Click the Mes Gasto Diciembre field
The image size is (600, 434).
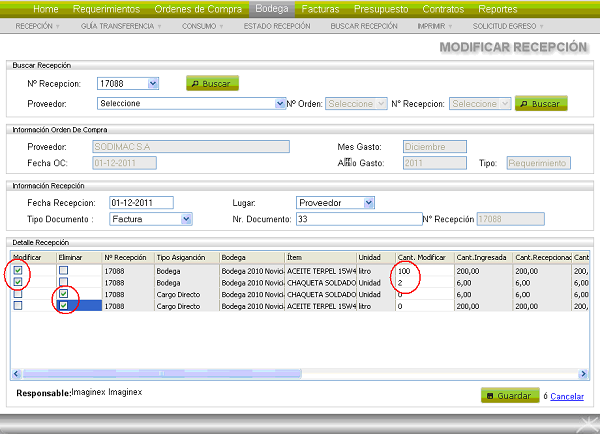coord(435,147)
